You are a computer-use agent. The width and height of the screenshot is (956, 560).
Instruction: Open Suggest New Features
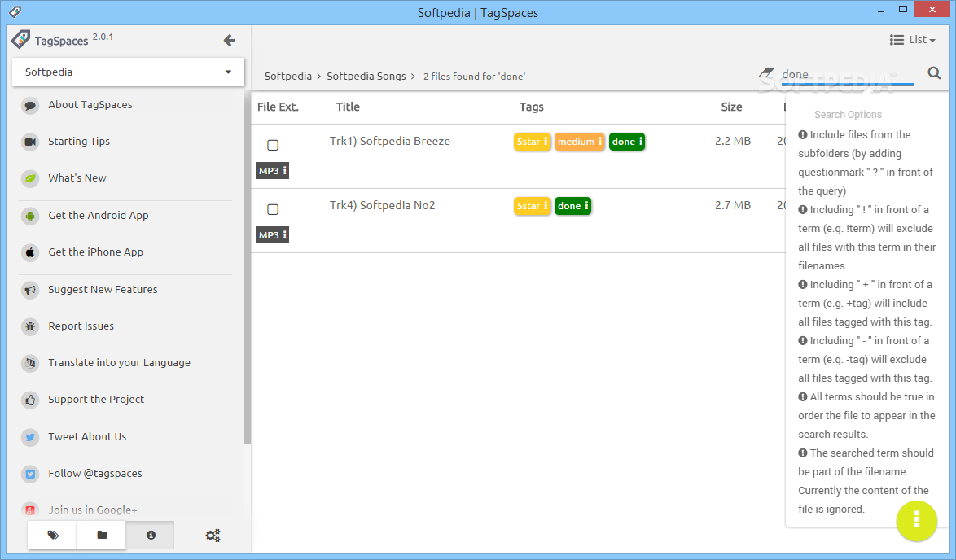[103, 290]
